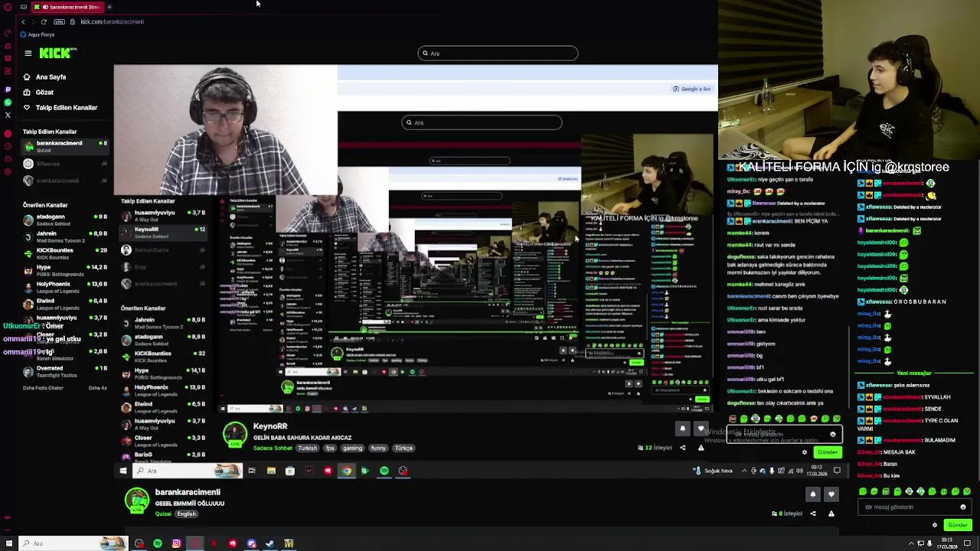Collapse list with Daha Az
The height and width of the screenshot is (551, 980).
[97, 388]
